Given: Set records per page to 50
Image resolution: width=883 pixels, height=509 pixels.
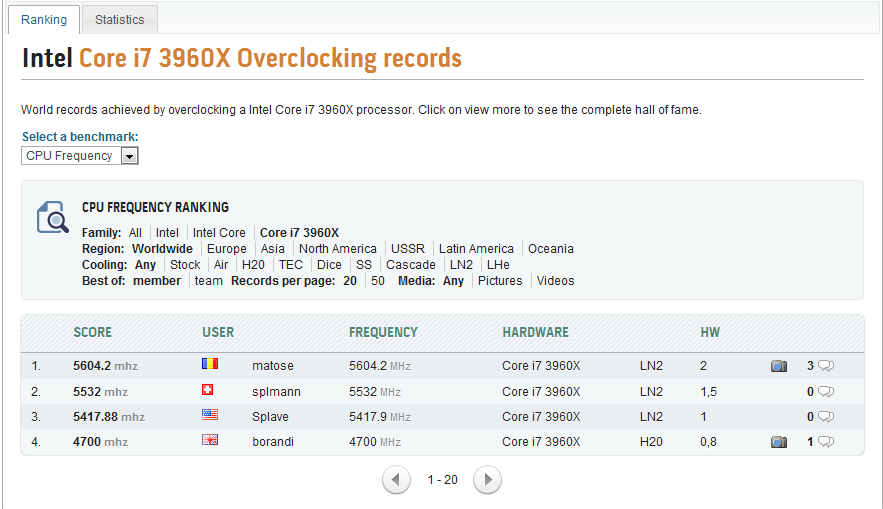Looking at the screenshot, I should tap(378, 281).
